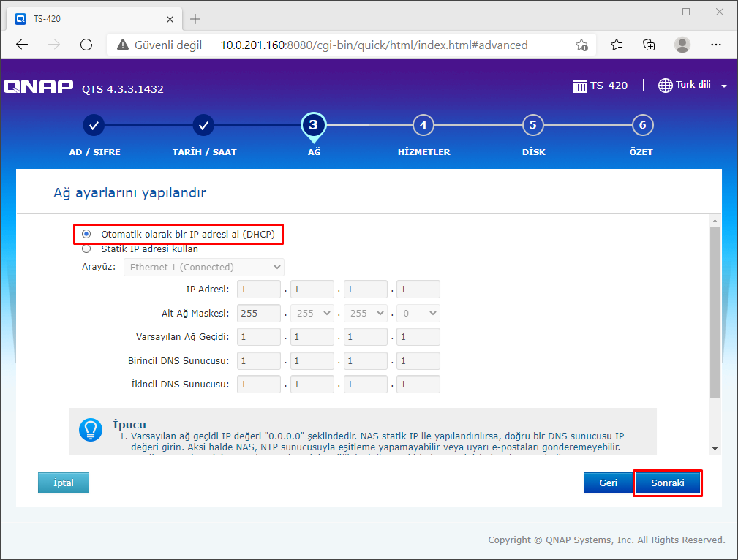Screen dimensions: 738x560
Task: Click the lightbulb İpucu icon
Action: [x=91, y=430]
